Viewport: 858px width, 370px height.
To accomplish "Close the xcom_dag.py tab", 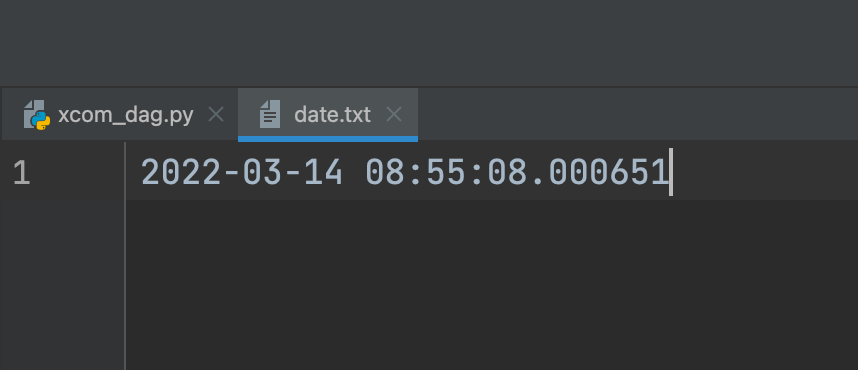I will point(217,114).
